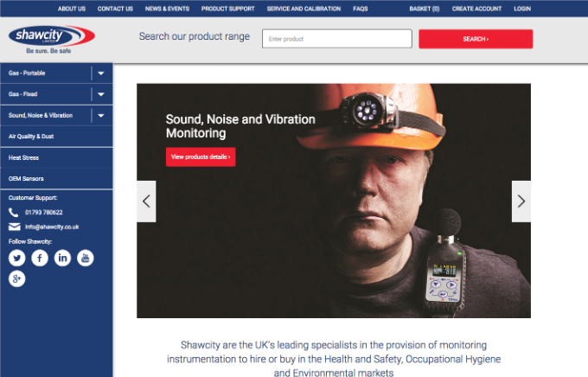Click the 'Search our product range' label
Screen dimensions: 588x377
pos(195,36)
